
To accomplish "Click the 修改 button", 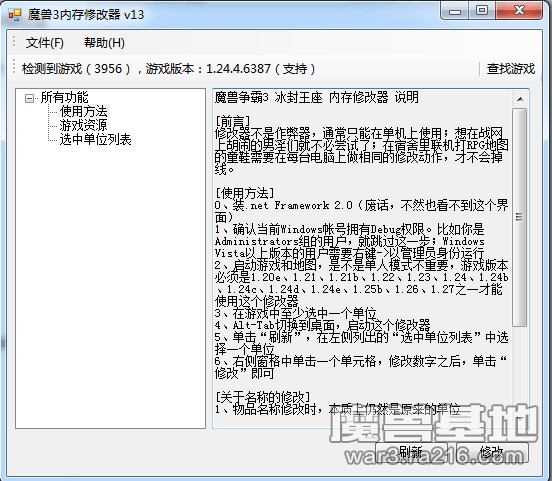I will 492,451.
